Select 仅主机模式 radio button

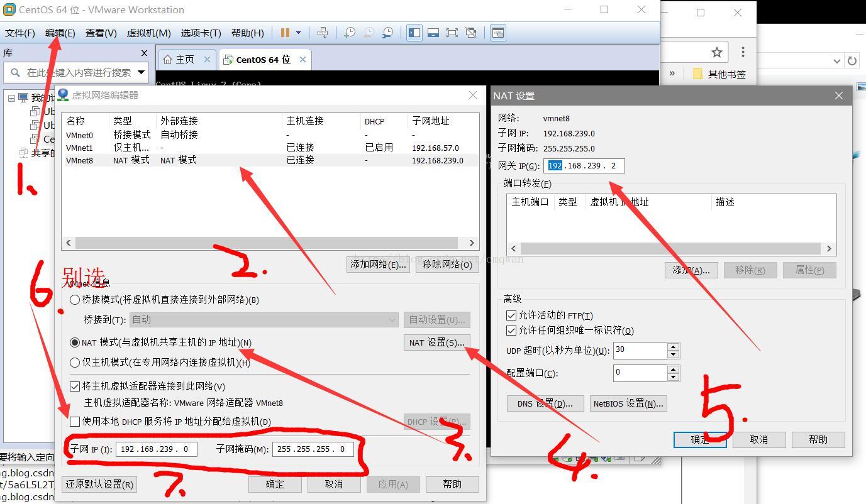[75, 363]
